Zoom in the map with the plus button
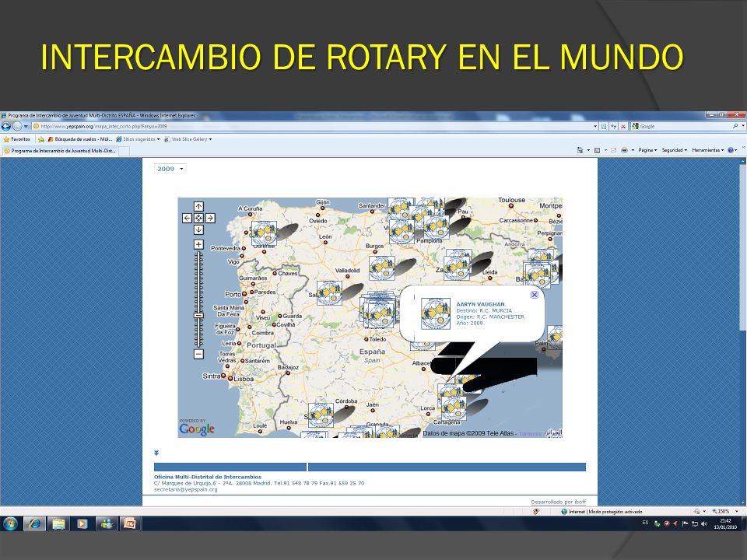747x560 pixels. (x=198, y=244)
